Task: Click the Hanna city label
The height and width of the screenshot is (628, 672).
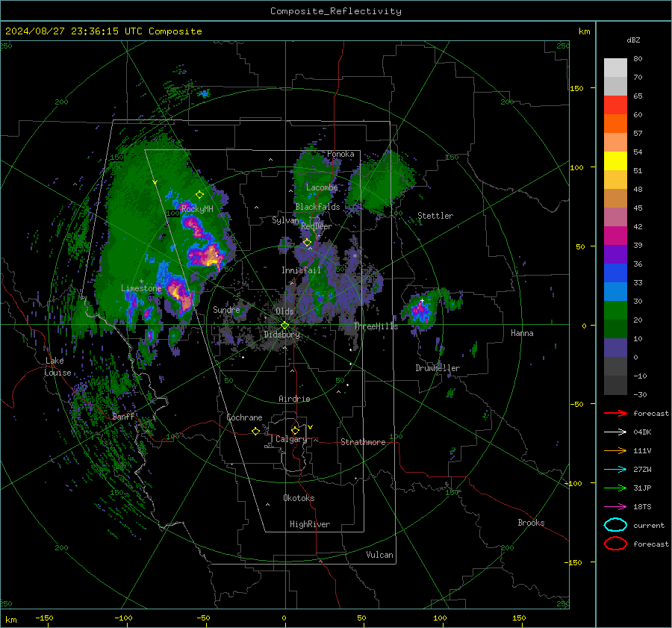Action: click(x=522, y=333)
